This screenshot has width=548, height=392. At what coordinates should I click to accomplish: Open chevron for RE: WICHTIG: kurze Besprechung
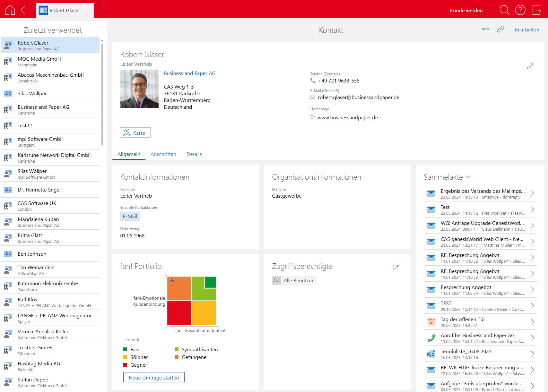(x=532, y=370)
